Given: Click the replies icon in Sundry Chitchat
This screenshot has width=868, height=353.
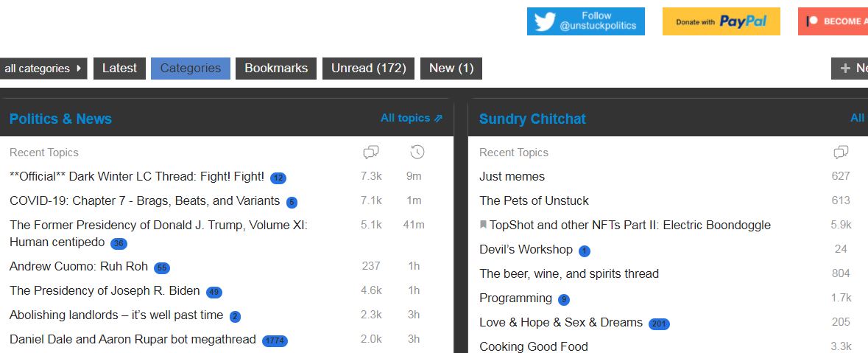Looking at the screenshot, I should point(841,153).
